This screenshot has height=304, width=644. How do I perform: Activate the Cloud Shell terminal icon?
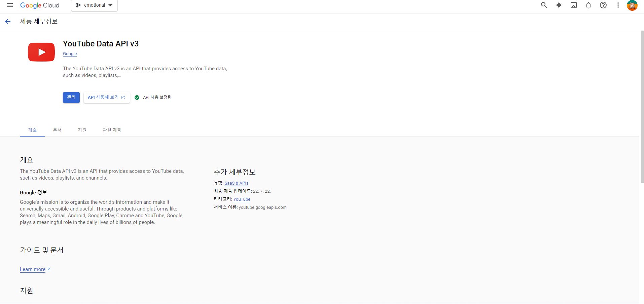(574, 5)
